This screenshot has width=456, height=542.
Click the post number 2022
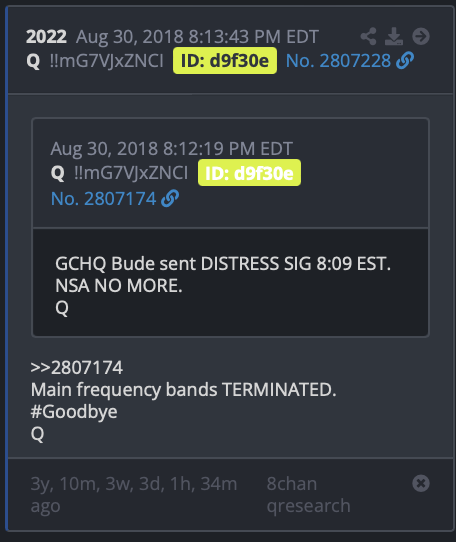pyautogui.click(x=46, y=37)
